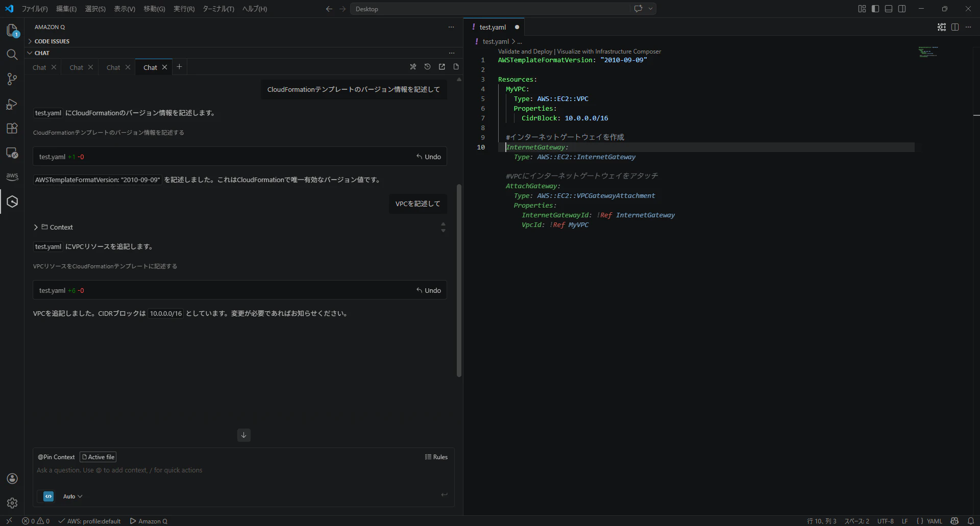Open the Search view in activity bar
Image resolution: width=980 pixels, height=526 pixels.
tap(12, 55)
